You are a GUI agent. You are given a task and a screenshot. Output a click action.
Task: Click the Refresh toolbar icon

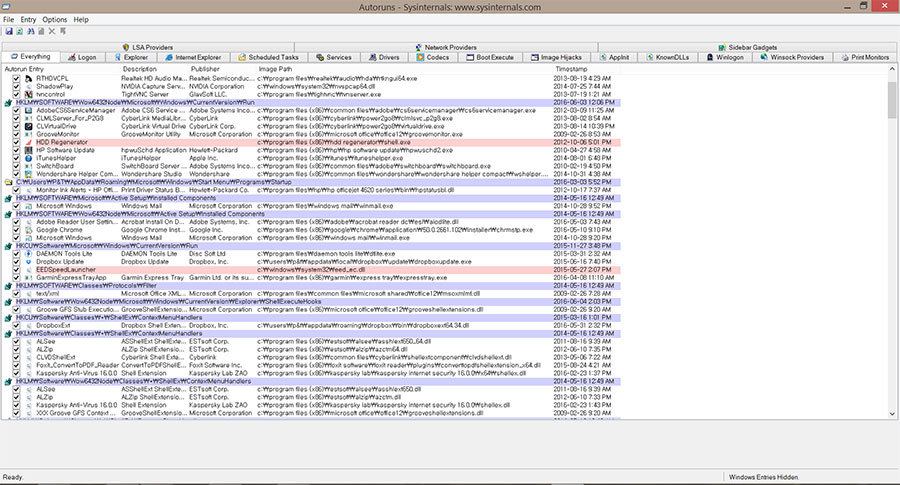20,31
